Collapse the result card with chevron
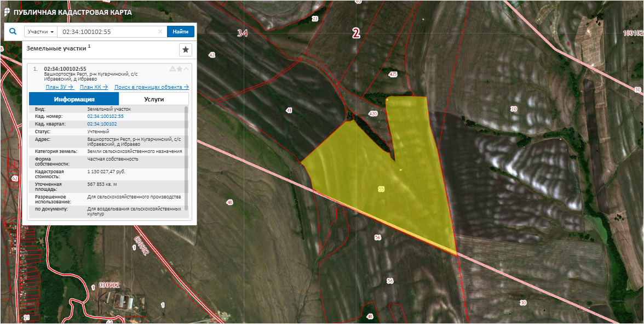The width and height of the screenshot is (644, 324). click(x=186, y=69)
